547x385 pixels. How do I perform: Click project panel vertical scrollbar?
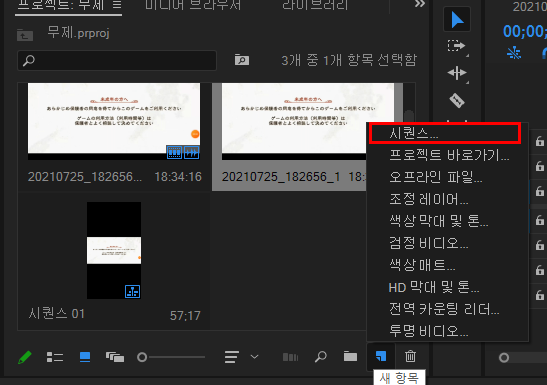[409, 116]
